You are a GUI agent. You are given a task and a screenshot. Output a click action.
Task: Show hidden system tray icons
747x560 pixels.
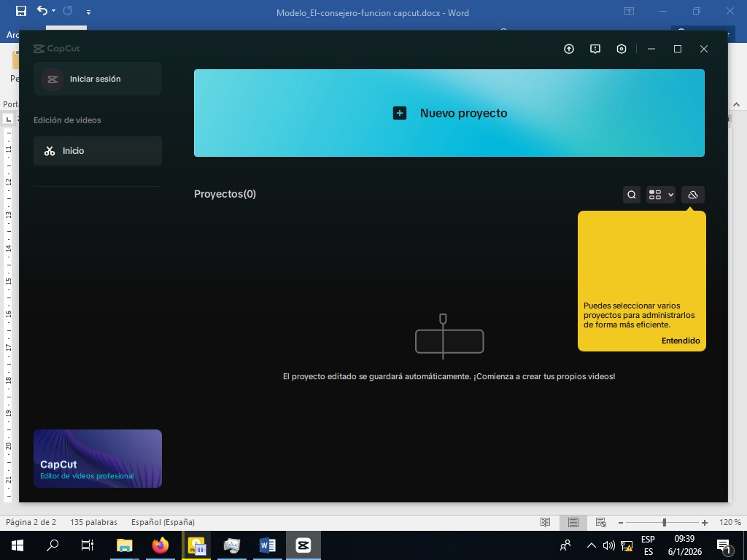click(x=591, y=545)
